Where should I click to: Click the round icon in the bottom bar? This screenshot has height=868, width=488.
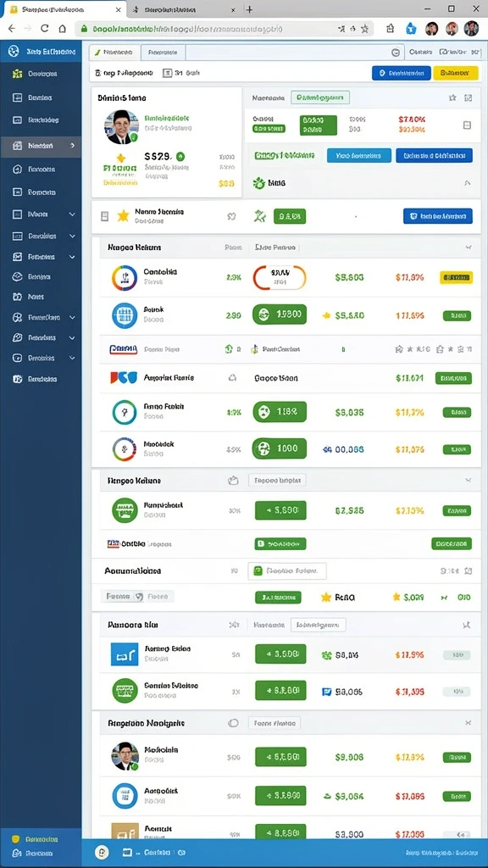[x=101, y=853]
